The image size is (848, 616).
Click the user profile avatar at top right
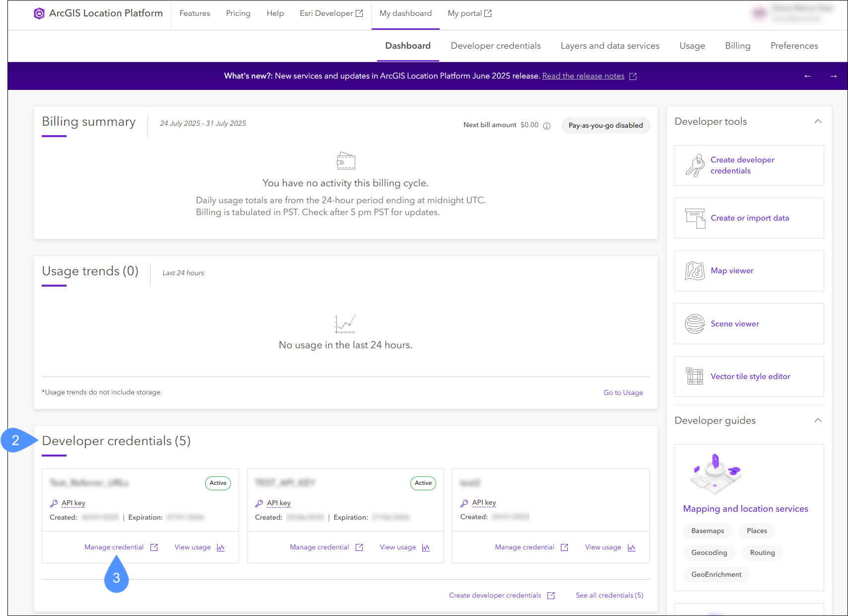[760, 13]
